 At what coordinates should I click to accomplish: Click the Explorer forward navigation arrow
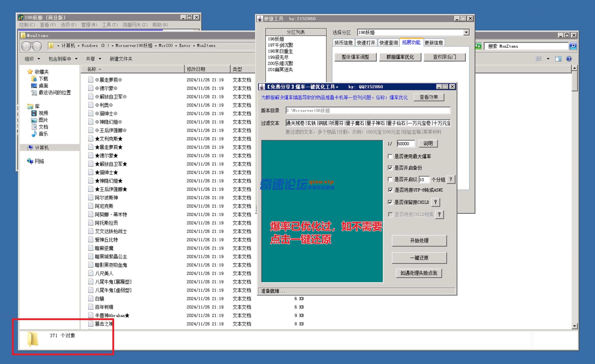pyautogui.click(x=37, y=46)
